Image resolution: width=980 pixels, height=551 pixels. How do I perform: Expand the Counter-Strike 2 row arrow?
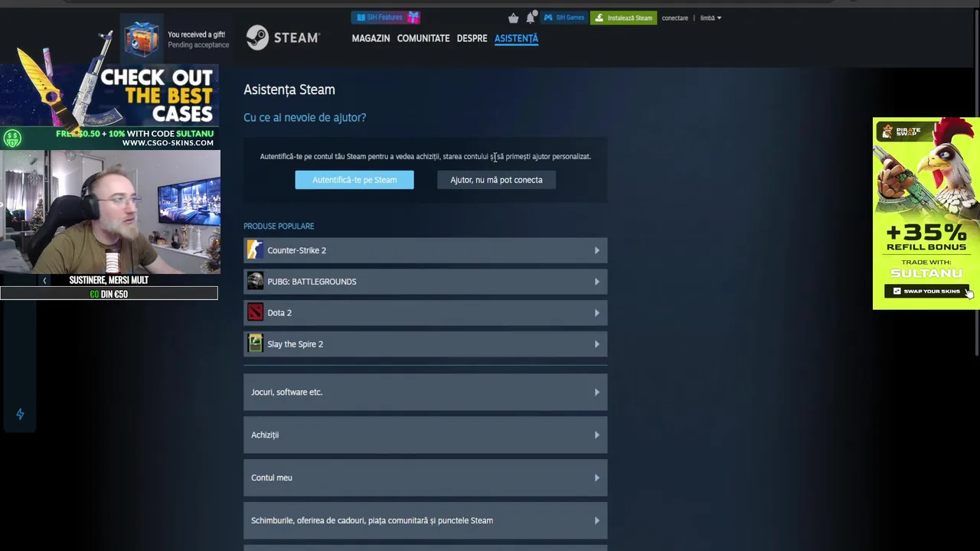coord(597,250)
